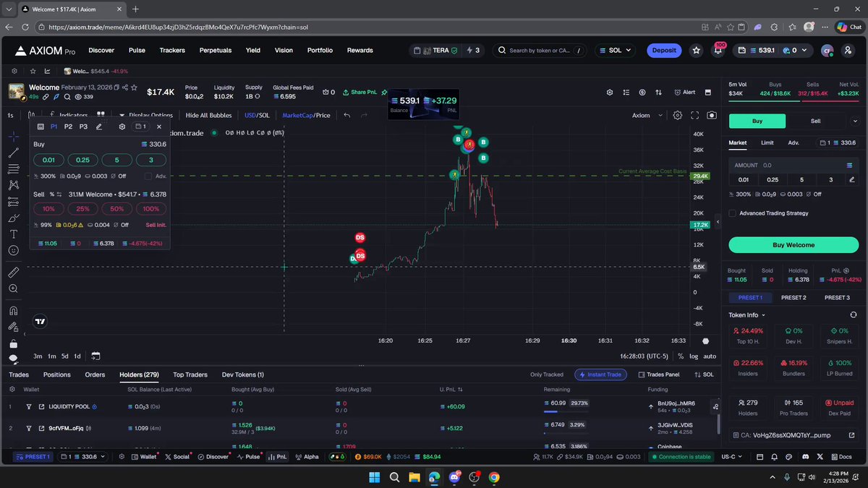Open the notifications bell with 100 badge

pos(718,50)
